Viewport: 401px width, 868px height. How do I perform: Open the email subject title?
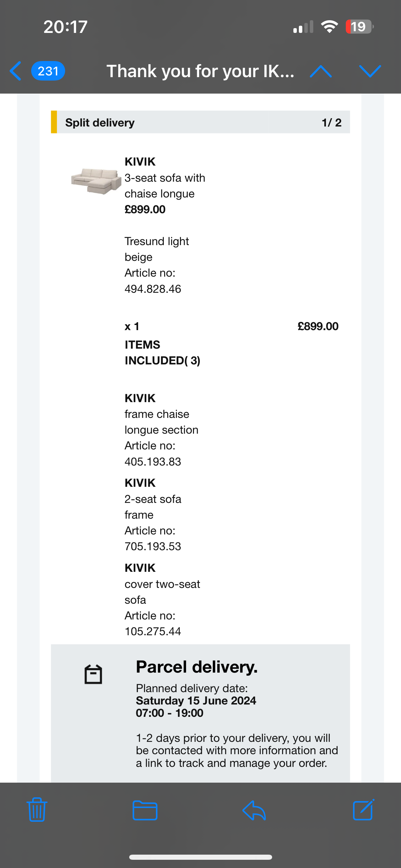200,71
